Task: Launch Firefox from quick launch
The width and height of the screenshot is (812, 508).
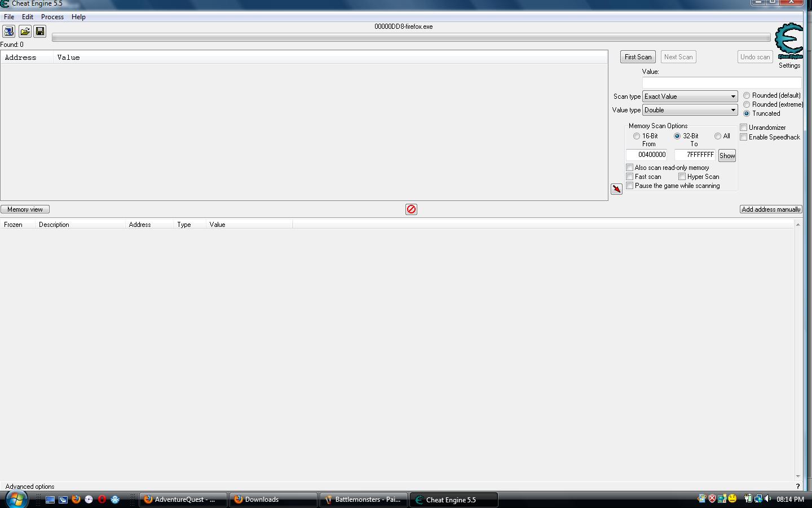Action: pos(76,500)
